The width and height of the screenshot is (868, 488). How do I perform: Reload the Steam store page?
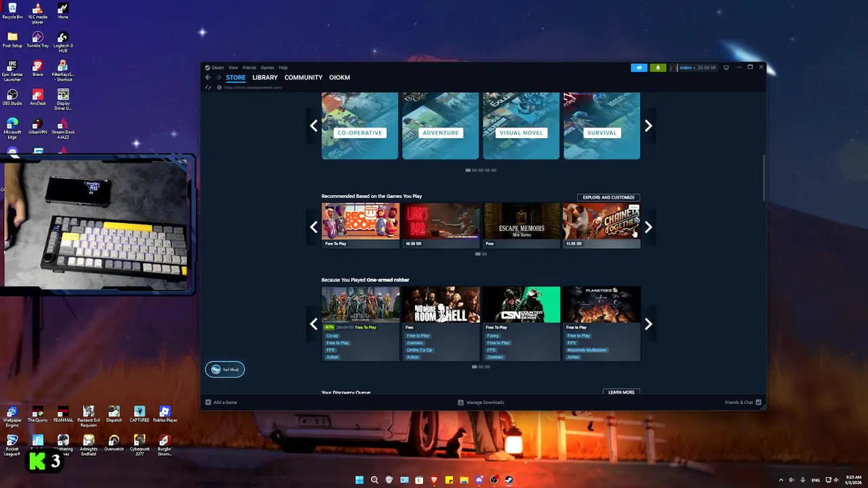[208, 87]
